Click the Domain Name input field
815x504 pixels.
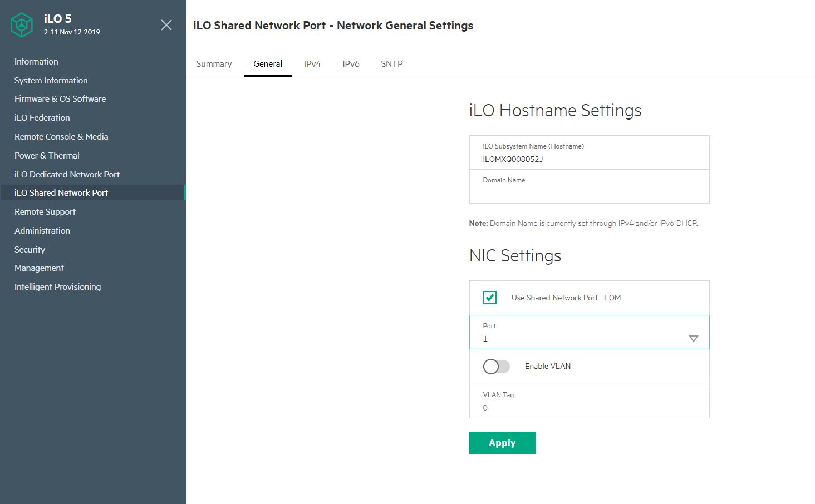click(589, 192)
